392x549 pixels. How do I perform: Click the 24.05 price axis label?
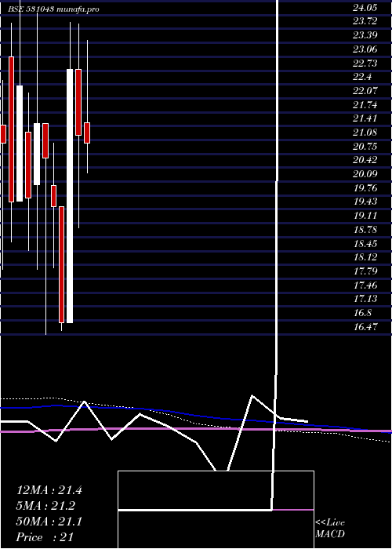point(365,8)
